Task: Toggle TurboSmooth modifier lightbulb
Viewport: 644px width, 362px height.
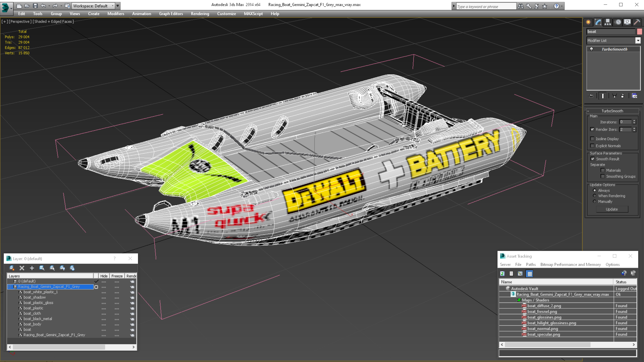Action: [x=591, y=49]
